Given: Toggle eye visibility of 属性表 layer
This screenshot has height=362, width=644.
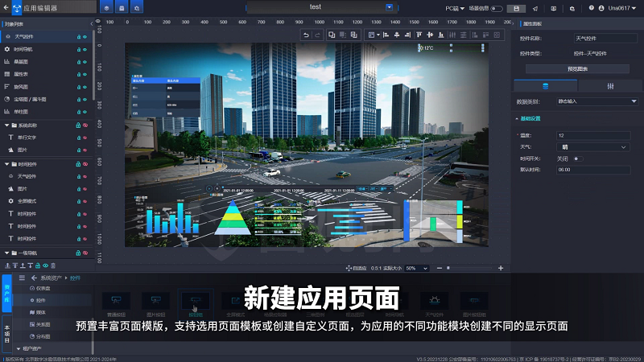Looking at the screenshot, I should [x=85, y=74].
